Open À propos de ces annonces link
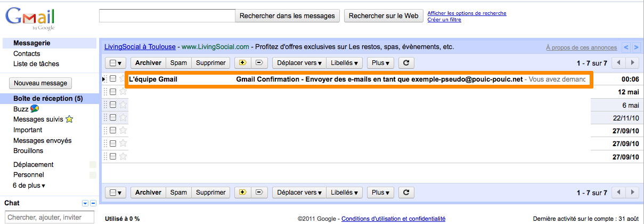The image size is (644, 224). tap(582, 47)
